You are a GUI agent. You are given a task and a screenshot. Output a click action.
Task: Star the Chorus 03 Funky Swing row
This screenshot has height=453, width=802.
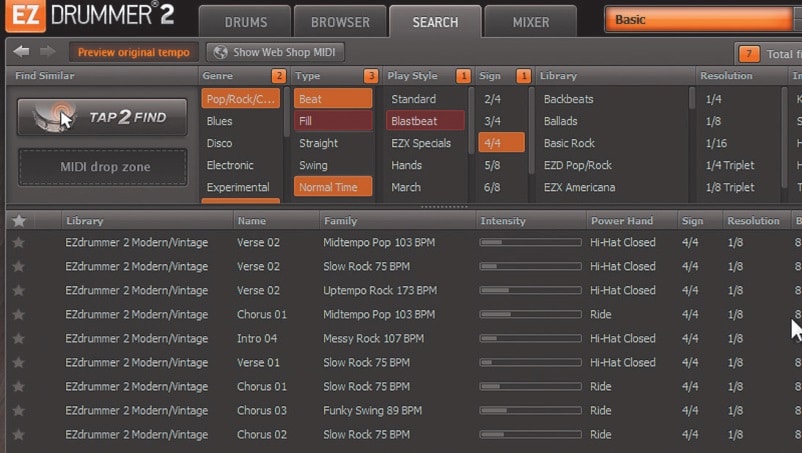[x=19, y=411]
